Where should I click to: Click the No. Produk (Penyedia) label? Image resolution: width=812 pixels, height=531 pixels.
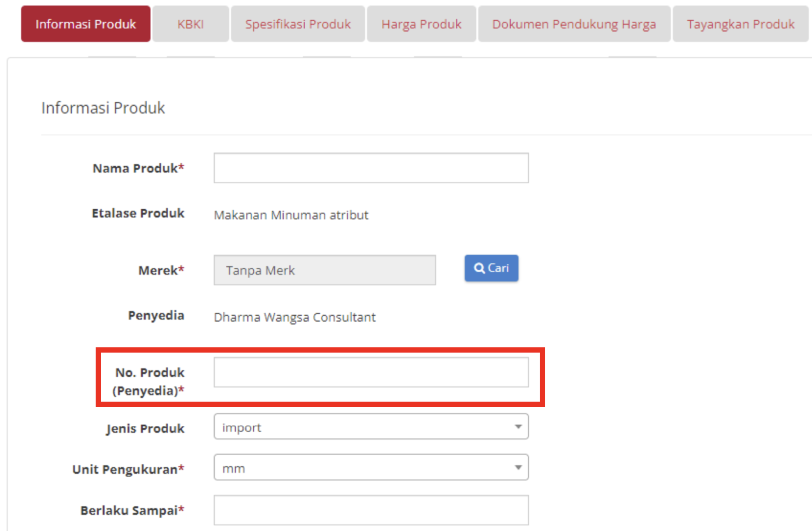coord(148,382)
